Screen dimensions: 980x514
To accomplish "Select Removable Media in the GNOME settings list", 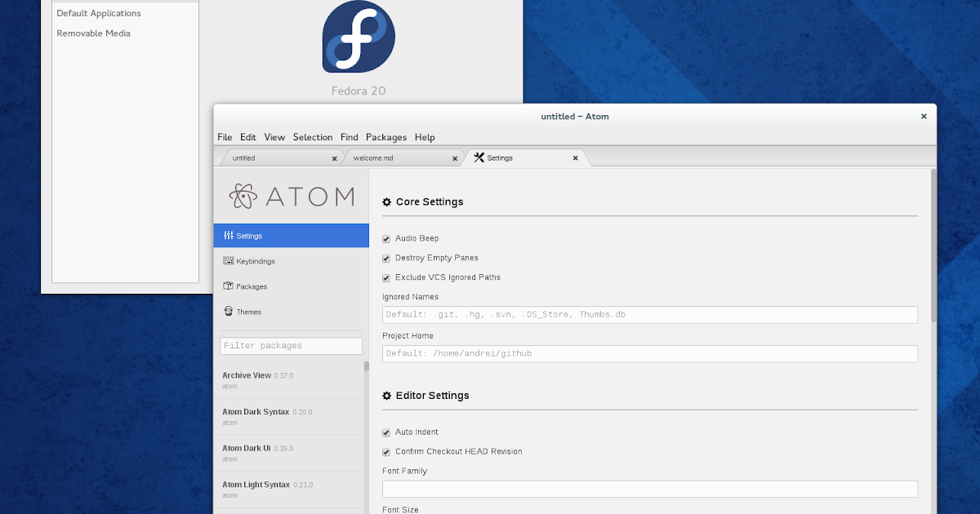I will click(x=92, y=33).
